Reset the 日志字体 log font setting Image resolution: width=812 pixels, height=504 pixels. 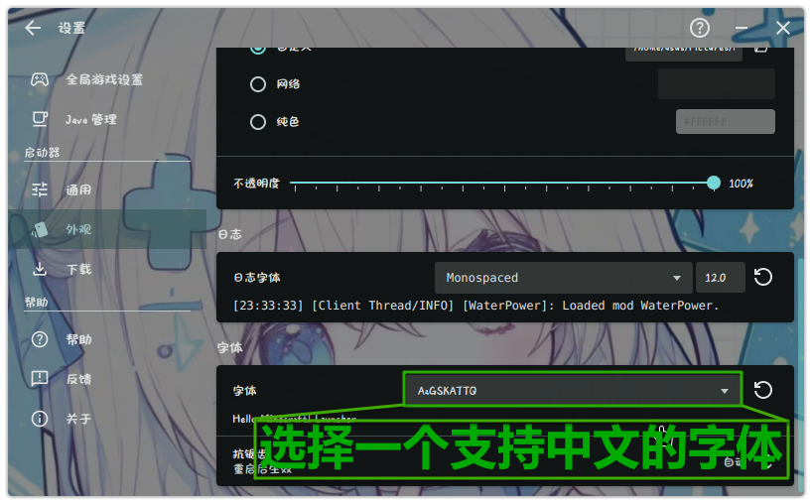tap(762, 278)
